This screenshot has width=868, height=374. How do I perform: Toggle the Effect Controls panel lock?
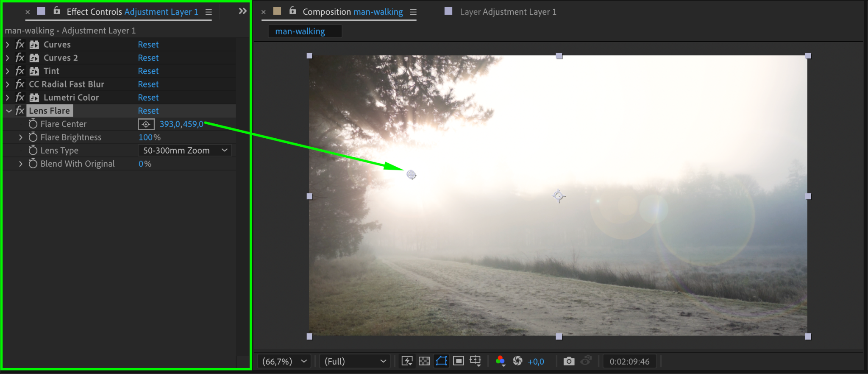pyautogui.click(x=57, y=11)
